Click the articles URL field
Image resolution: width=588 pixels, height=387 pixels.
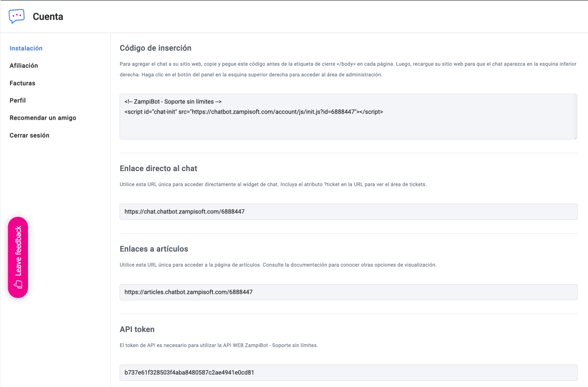[348, 292]
